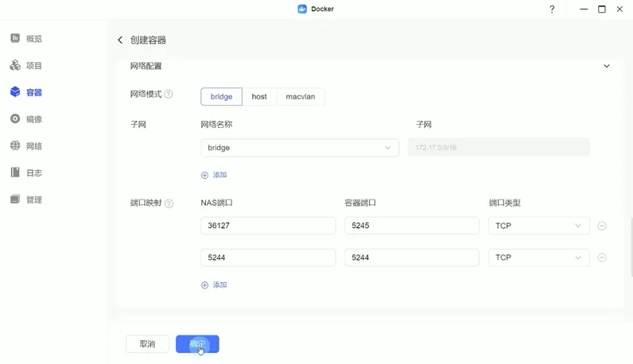Screen dimensions: 633x364
Task: Select bridge network mode
Action: coord(221,96)
